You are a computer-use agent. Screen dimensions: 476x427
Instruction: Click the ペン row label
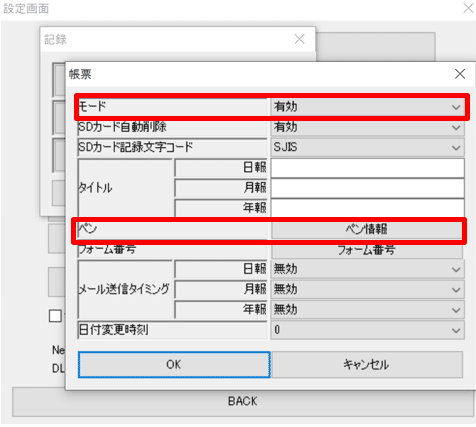88,229
